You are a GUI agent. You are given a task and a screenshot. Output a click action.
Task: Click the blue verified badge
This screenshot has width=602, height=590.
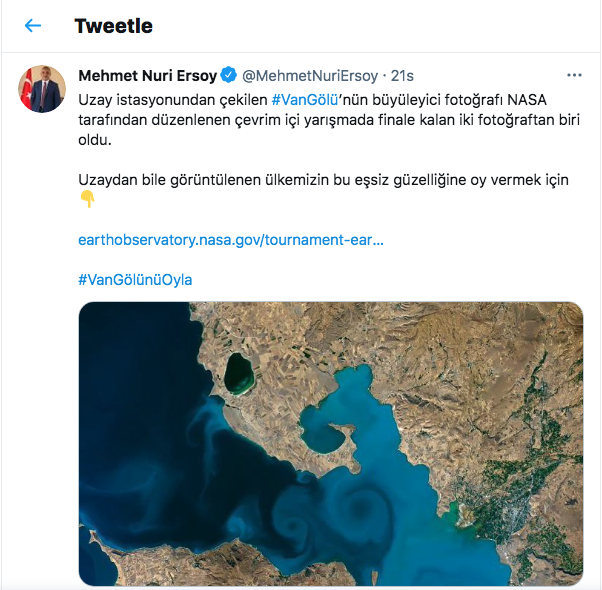[x=228, y=75]
